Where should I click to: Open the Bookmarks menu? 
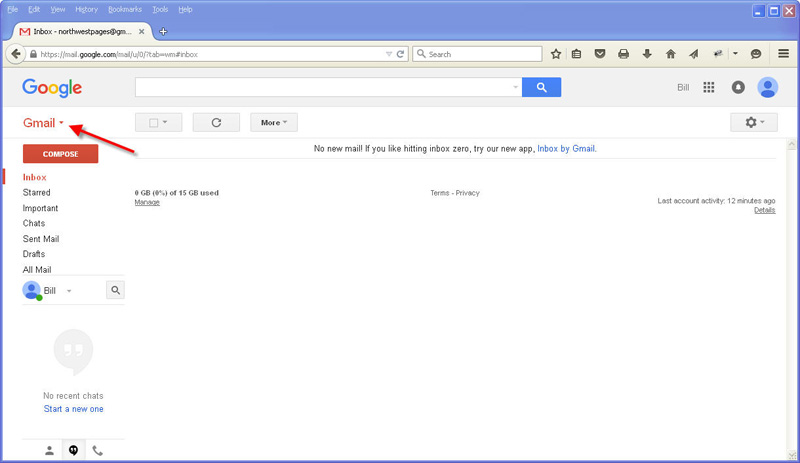pyautogui.click(x=125, y=9)
